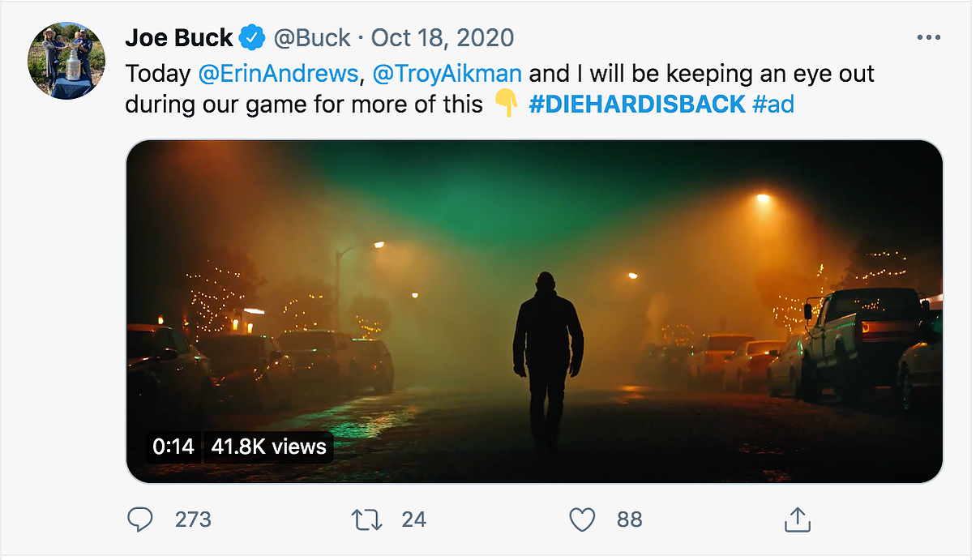The image size is (980, 560).
Task: Click the Joe Buck display name
Action: (x=179, y=37)
